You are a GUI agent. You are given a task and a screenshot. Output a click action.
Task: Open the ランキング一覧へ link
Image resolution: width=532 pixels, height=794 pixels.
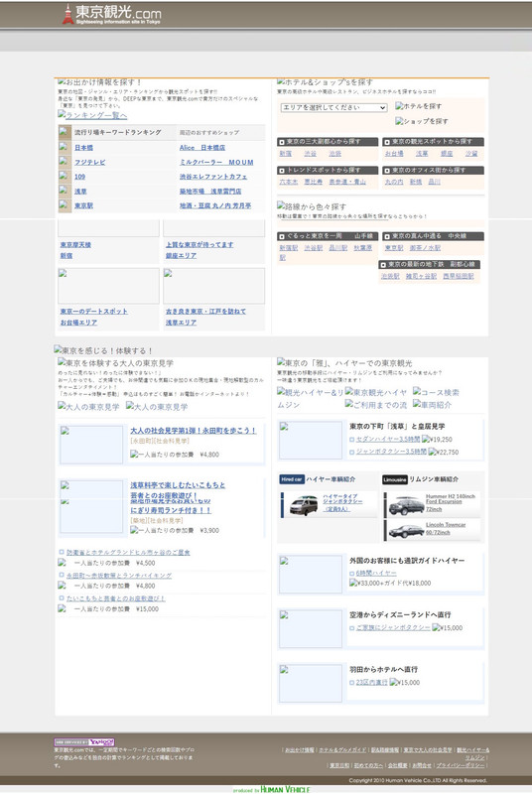point(92,115)
